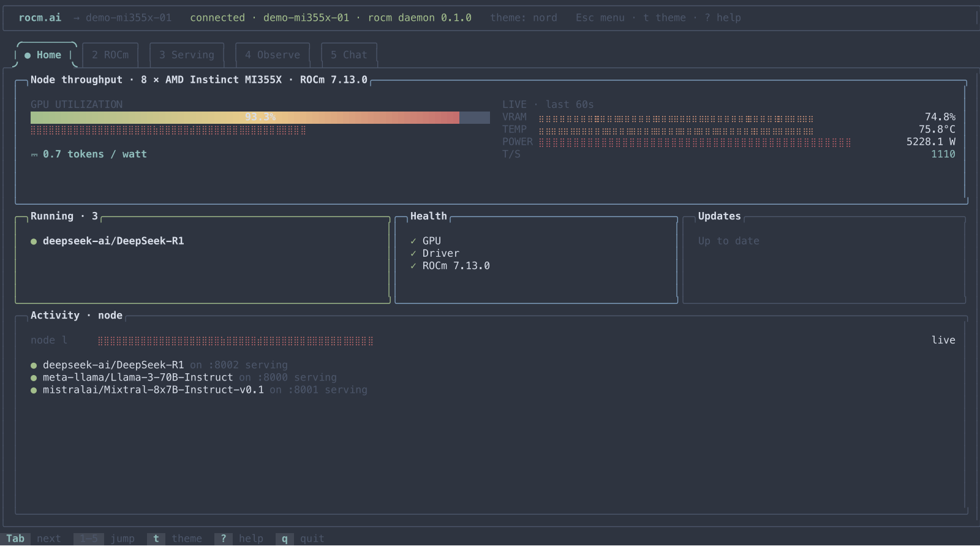Click the symbol before 0.7 tokens / watt
980x546 pixels.
pos(34,154)
